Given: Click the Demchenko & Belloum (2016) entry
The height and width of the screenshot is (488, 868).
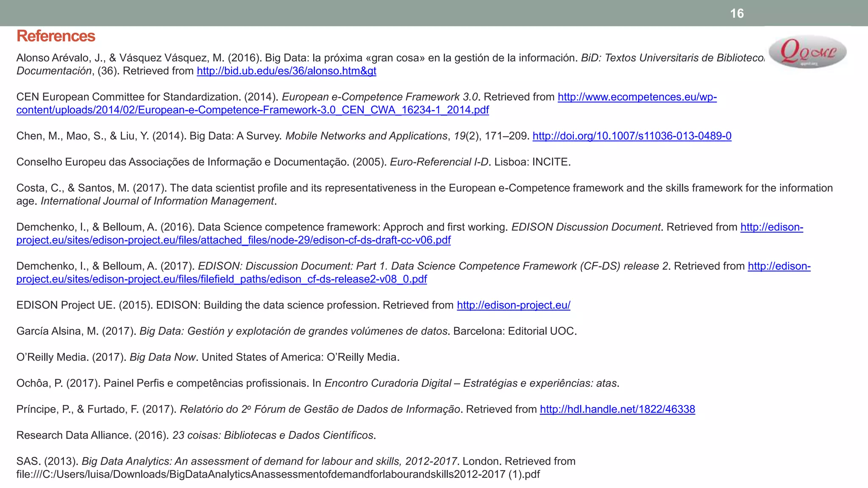Looking at the screenshot, I should [x=410, y=233].
